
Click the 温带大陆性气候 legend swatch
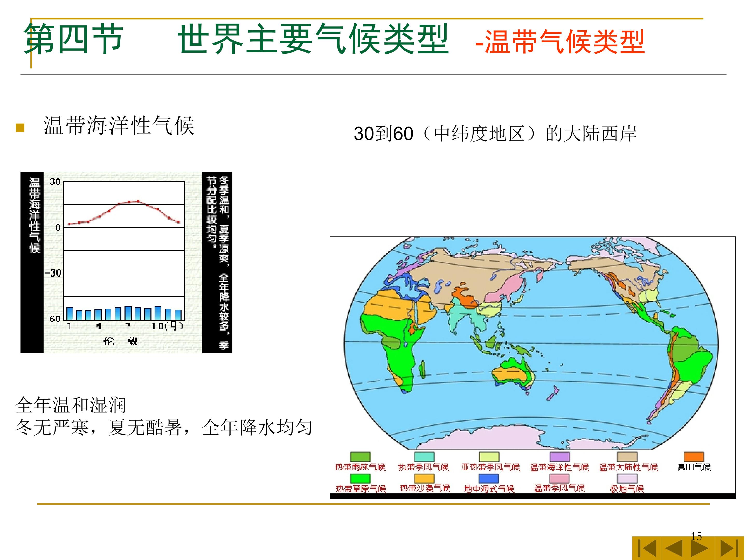click(627, 457)
